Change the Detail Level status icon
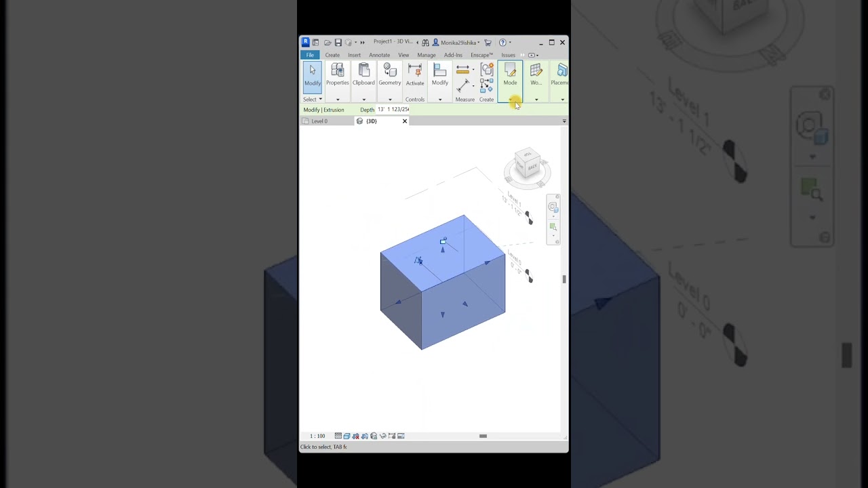 tap(338, 436)
